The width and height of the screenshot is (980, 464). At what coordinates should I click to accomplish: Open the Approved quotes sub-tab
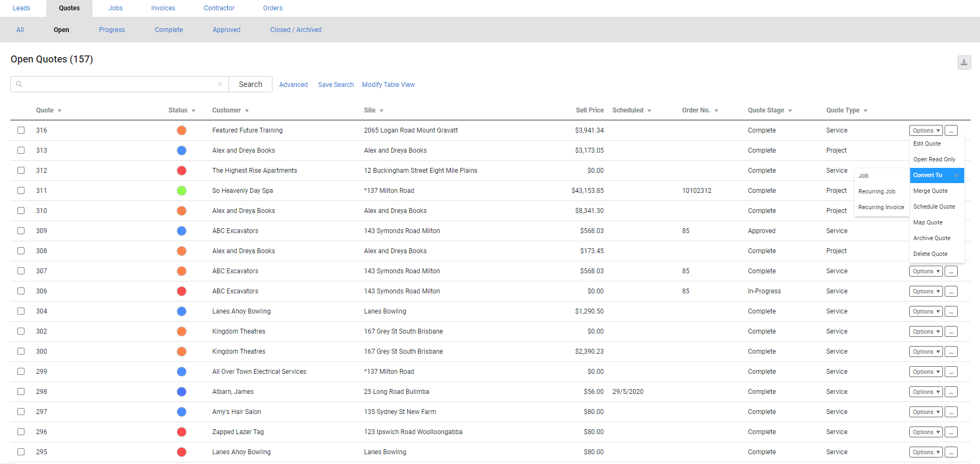click(227, 30)
